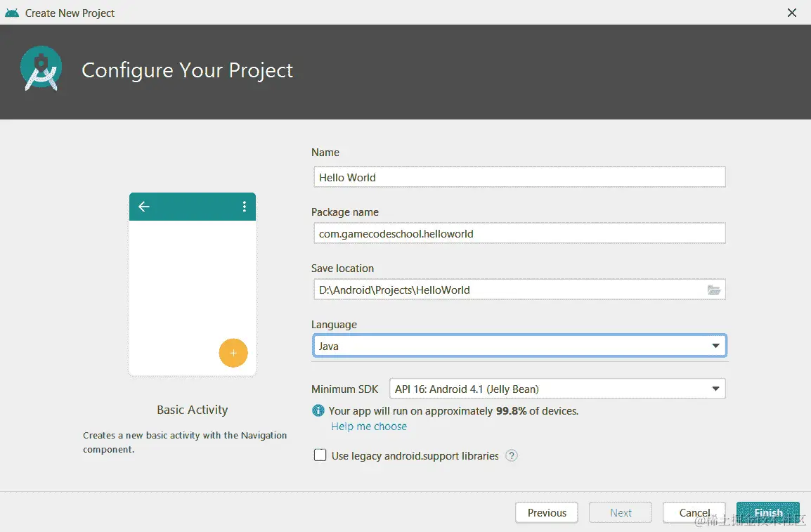Click the Android Studio logo in header
Viewport: 811px width, 532px height.
pyautogui.click(x=41, y=69)
